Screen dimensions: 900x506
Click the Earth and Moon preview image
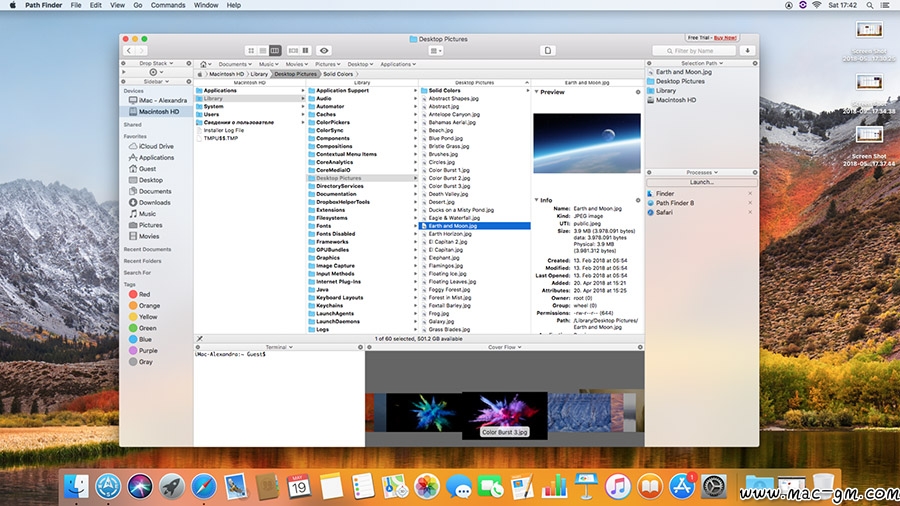coord(587,143)
